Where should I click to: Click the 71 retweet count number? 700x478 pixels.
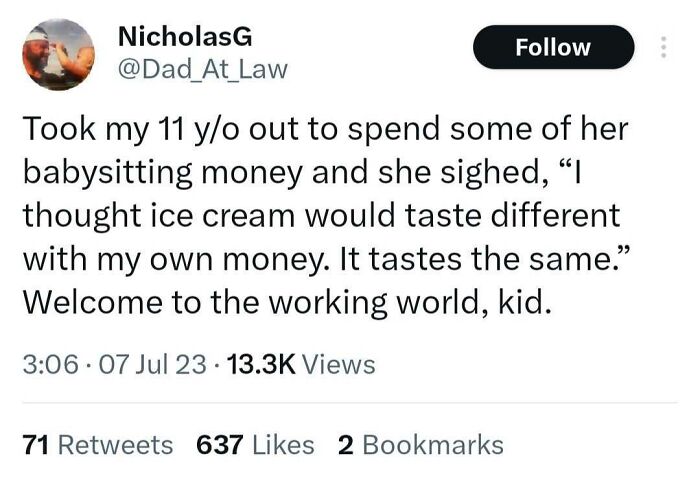pos(36,444)
